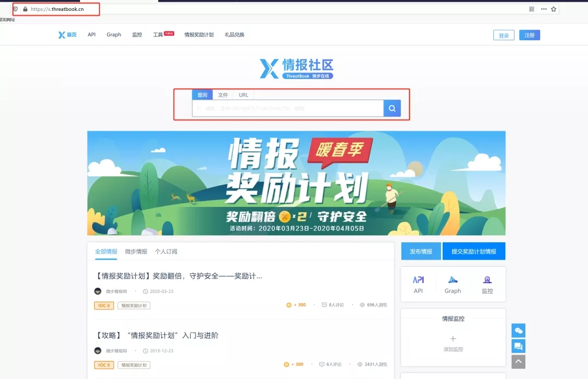Click the blue search magnifier button

[392, 108]
